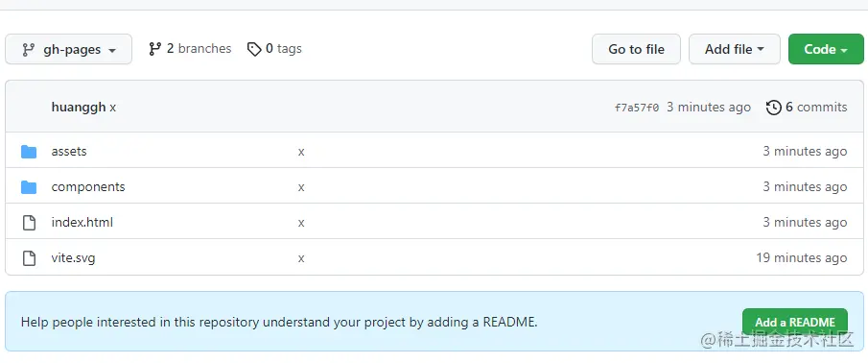Screen dimensions: 868x363
Task: Open commit hash f7a57f0
Action: (637, 108)
